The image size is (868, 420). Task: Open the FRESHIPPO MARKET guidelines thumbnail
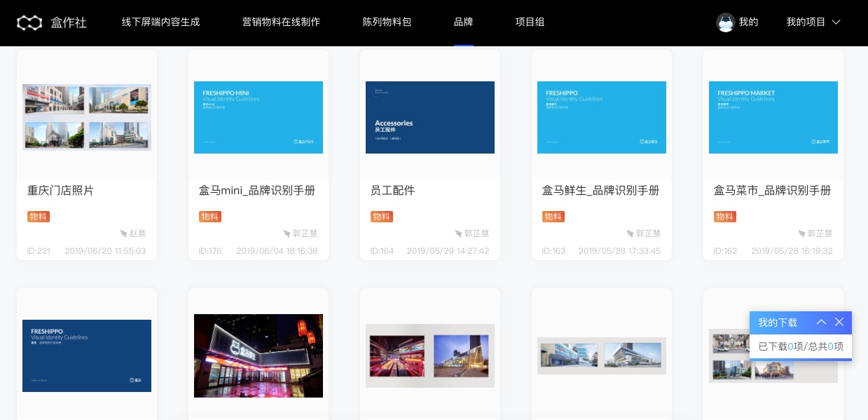[773, 117]
